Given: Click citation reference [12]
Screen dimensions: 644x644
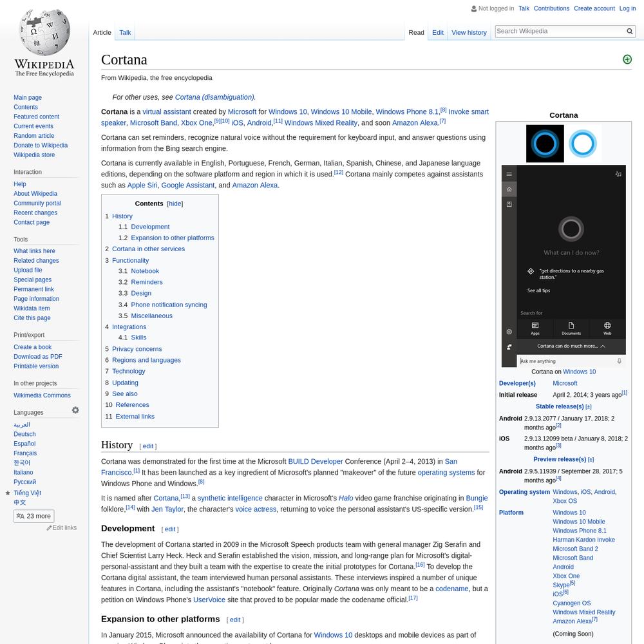Looking at the screenshot, I should pyautogui.click(x=339, y=173).
